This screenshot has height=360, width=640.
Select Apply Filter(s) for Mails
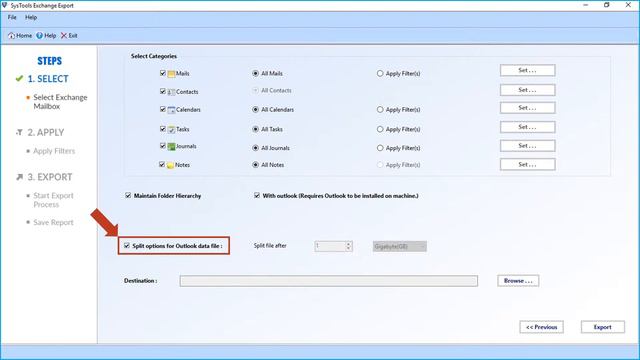(380, 73)
